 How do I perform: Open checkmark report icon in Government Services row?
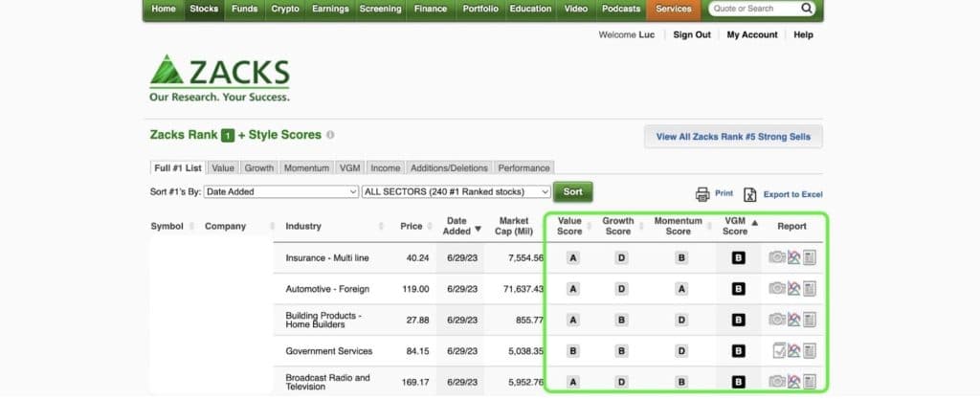[x=779, y=350]
